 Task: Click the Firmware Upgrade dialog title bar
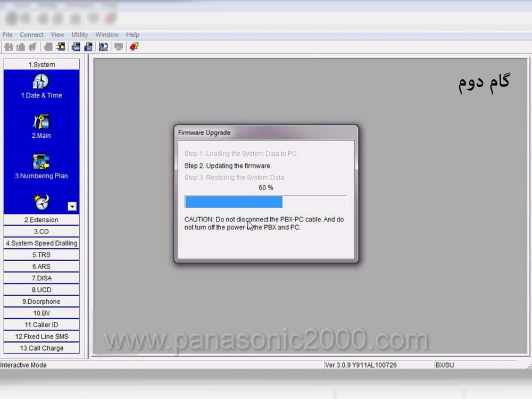(265, 132)
